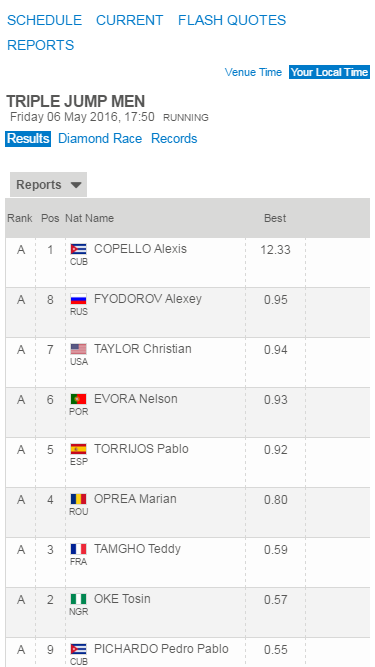This screenshot has width=375, height=667.
Task: Switch to Venue Time display
Action: [253, 72]
